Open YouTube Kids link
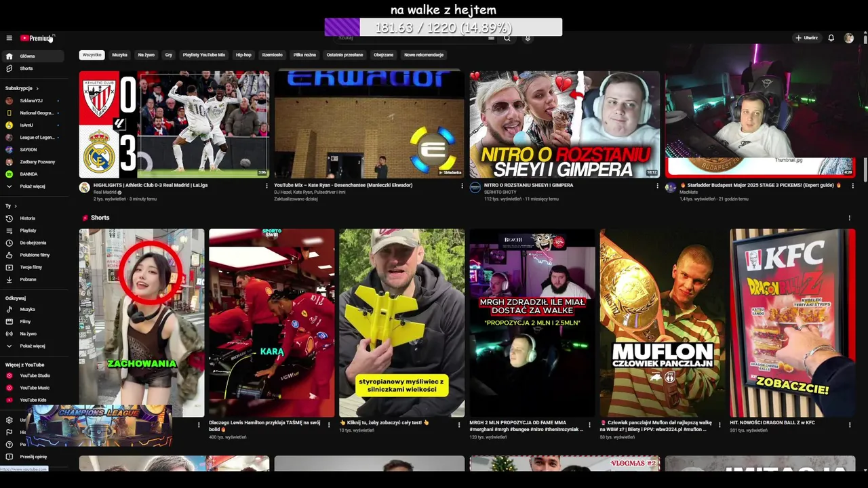The height and width of the screenshot is (488, 868). 34,400
